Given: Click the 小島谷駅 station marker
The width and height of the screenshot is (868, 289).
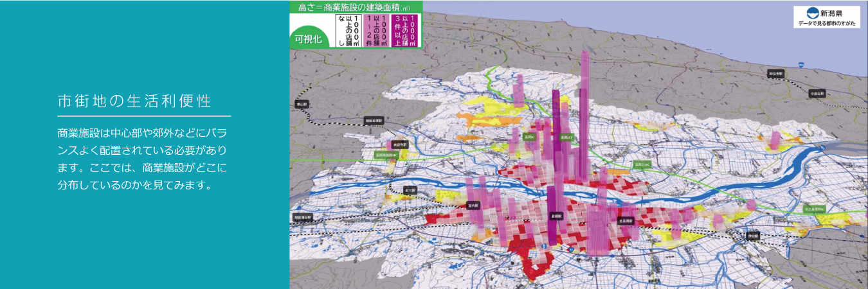Looking at the screenshot, I should [817, 93].
